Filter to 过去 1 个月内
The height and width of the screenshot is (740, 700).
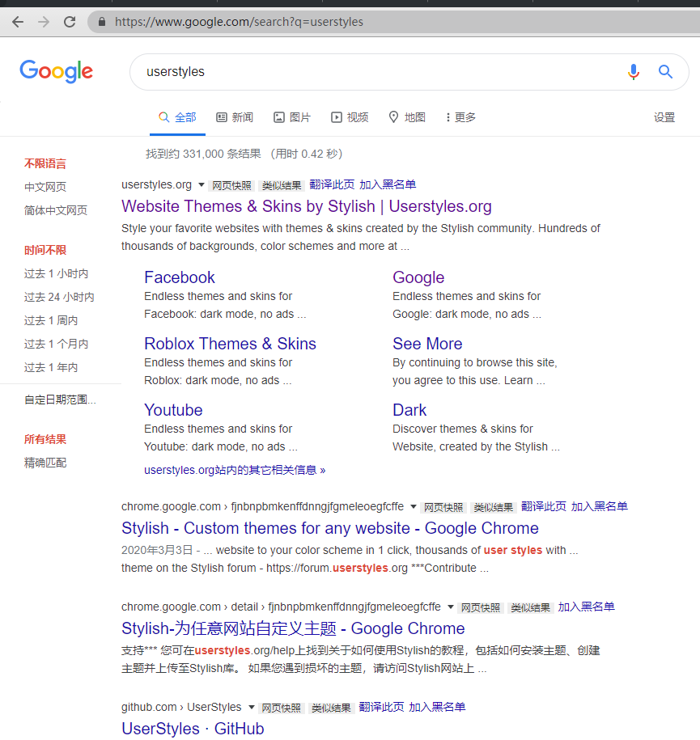pyautogui.click(x=56, y=344)
